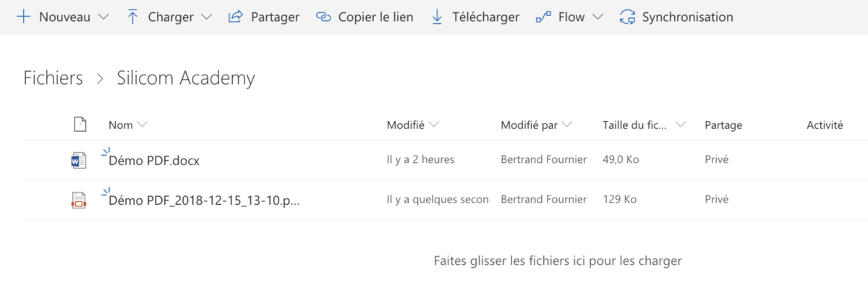
Task: Sort by the Nom column header
Action: tap(121, 125)
